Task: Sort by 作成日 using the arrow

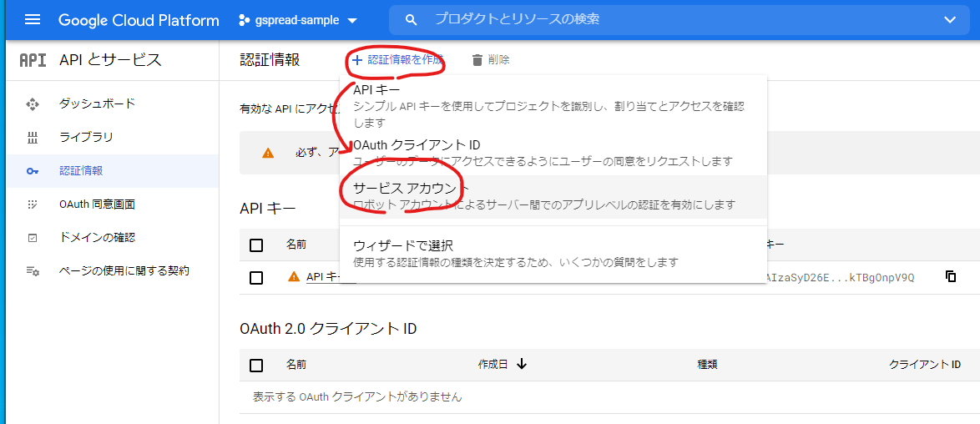Action: click(x=523, y=364)
